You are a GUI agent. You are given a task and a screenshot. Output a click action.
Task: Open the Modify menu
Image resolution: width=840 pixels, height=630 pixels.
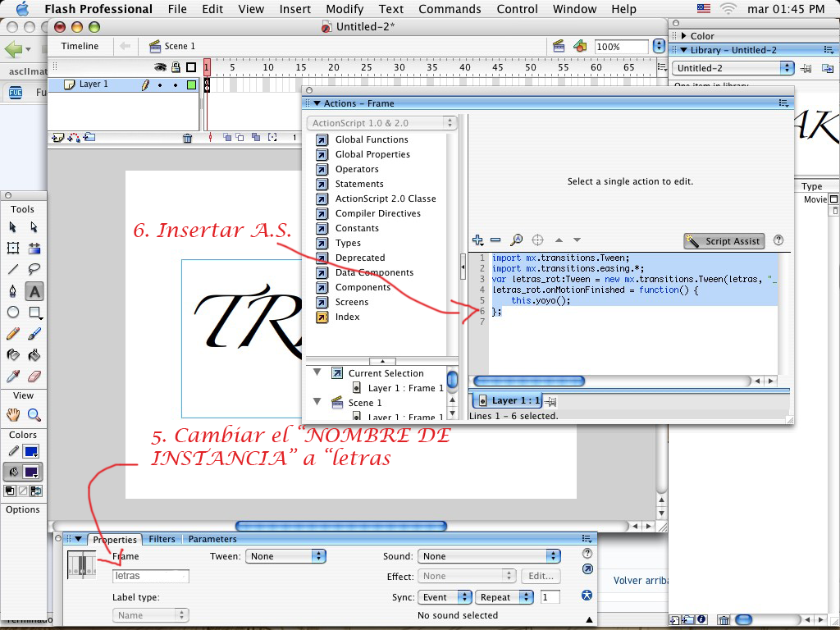tap(345, 9)
